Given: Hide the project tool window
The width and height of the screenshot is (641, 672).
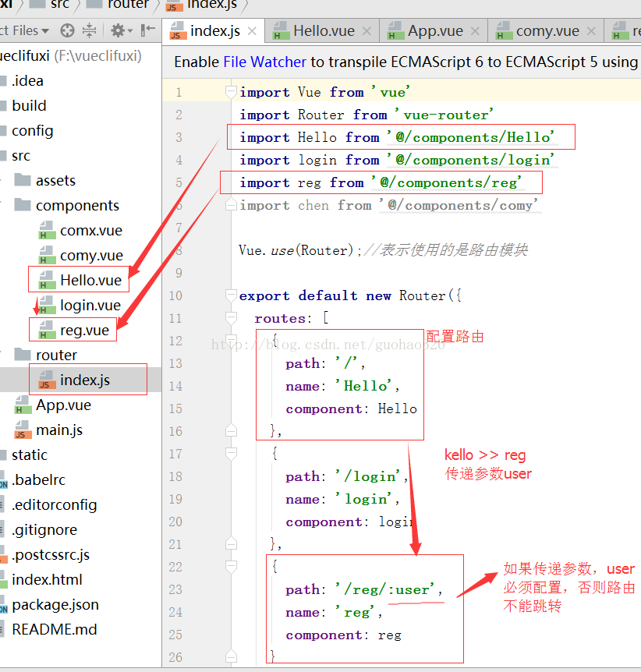Looking at the screenshot, I should (148, 30).
